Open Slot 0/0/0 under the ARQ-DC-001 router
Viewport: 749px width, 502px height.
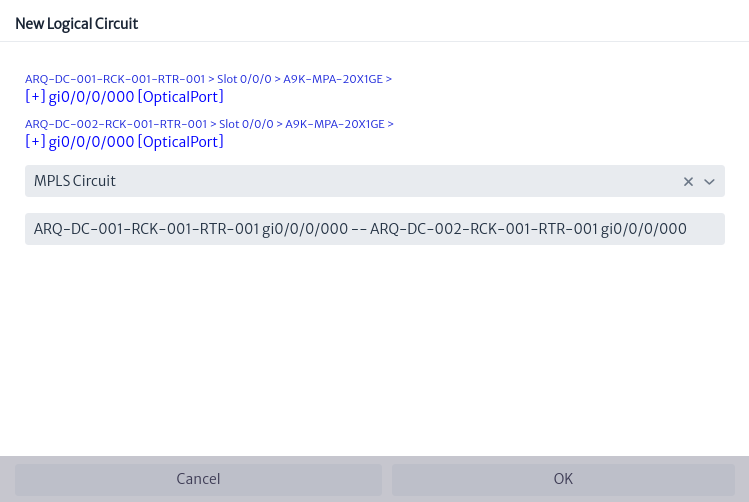click(x=244, y=79)
